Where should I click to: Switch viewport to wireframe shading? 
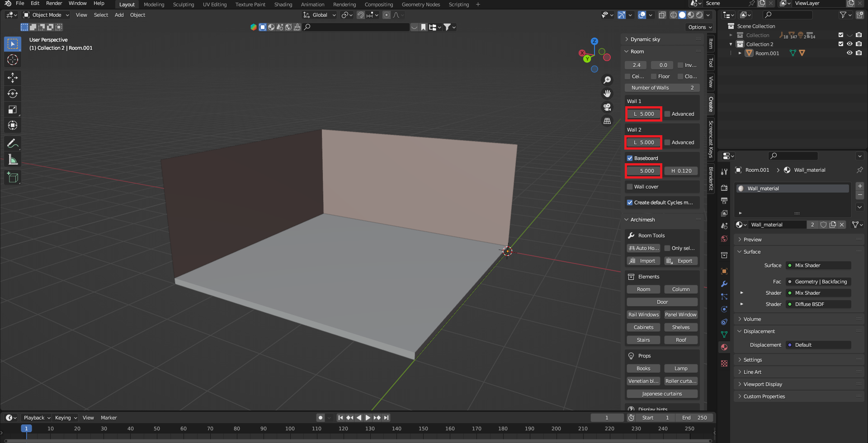point(673,15)
